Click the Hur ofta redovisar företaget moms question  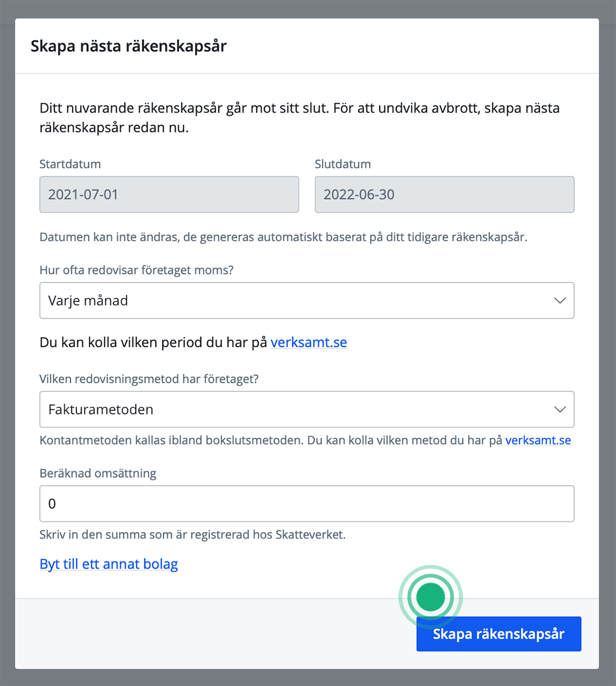pos(137,269)
